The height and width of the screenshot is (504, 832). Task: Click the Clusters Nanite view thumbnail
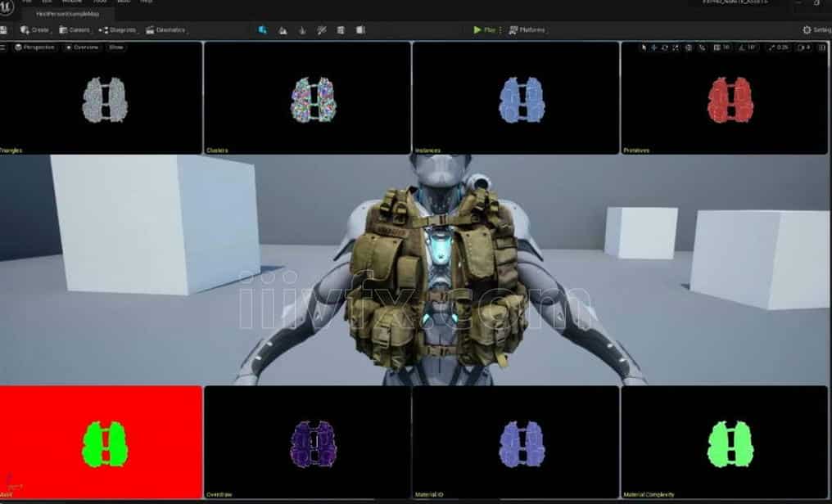[307, 98]
